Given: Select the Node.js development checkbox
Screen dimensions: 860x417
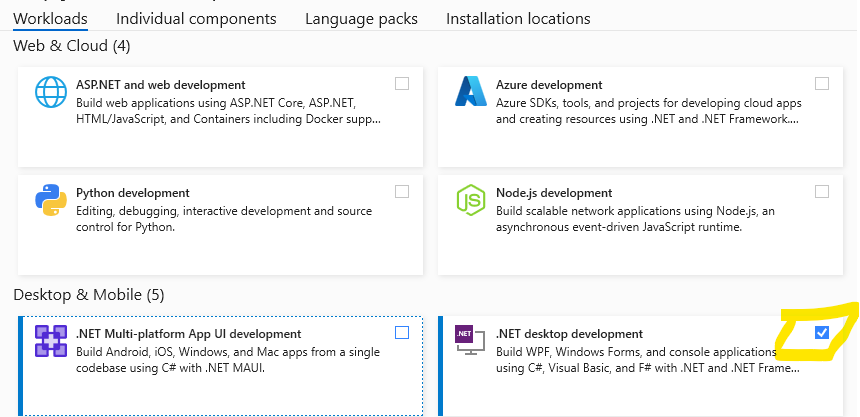Looking at the screenshot, I should [822, 191].
